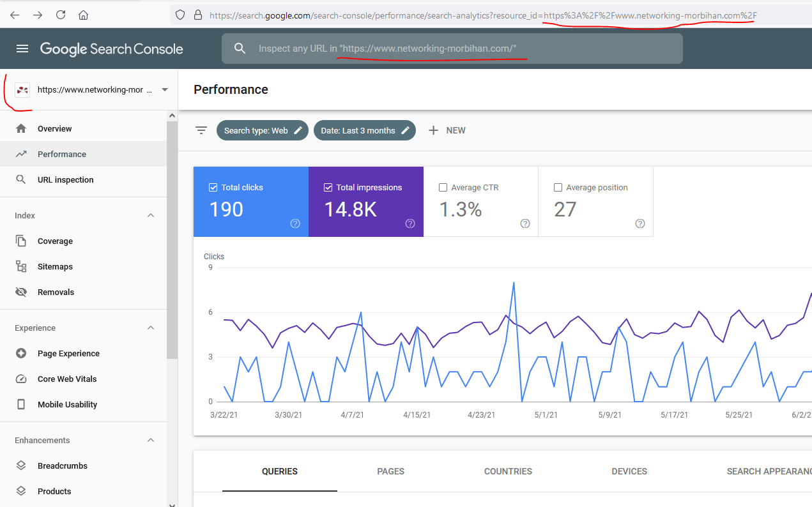Open help for Average position
The image size is (812, 507).
pyautogui.click(x=640, y=223)
